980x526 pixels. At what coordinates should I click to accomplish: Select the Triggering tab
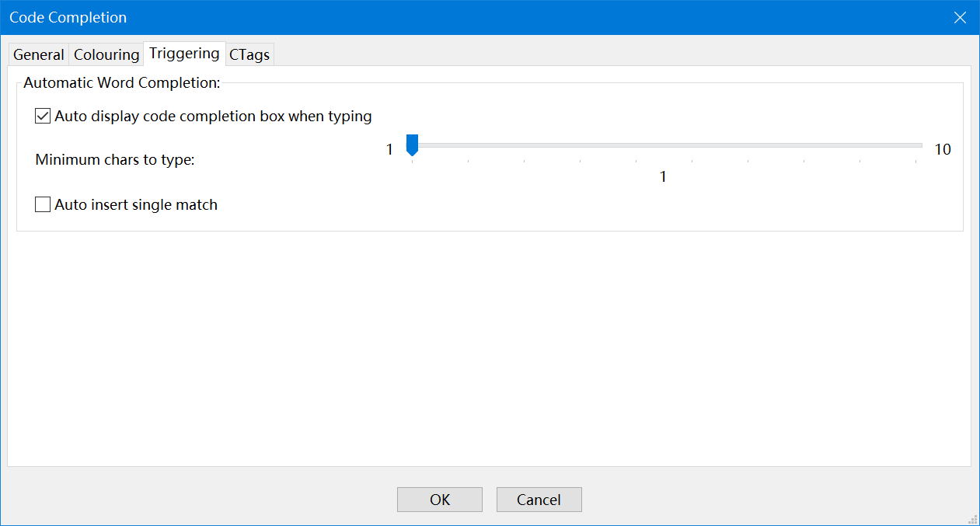[x=184, y=54]
